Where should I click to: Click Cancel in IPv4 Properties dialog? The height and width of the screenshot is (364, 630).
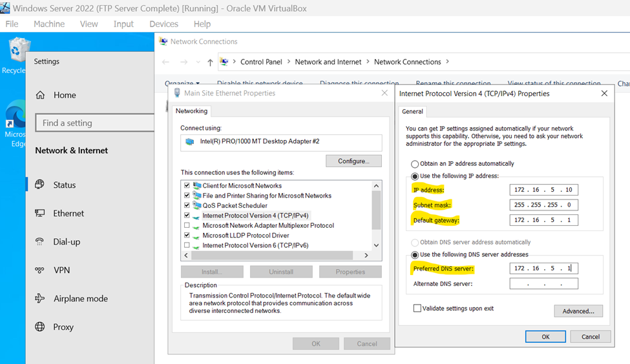[x=591, y=337]
